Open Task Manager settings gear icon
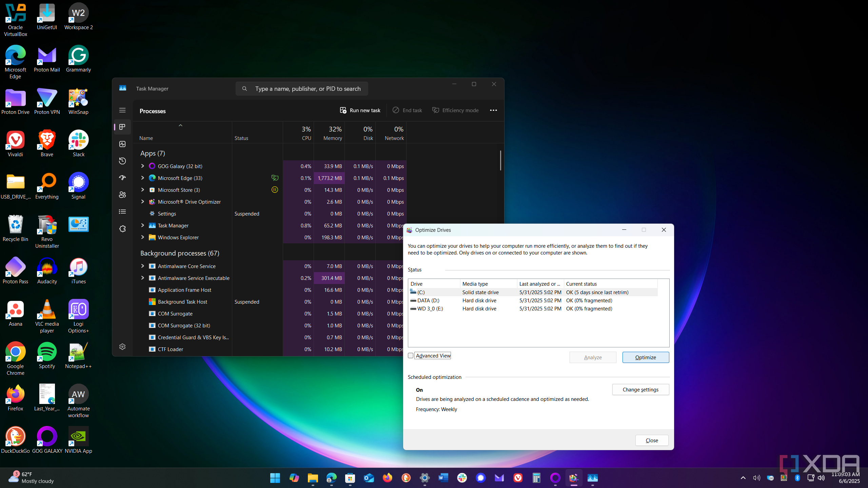The height and width of the screenshot is (488, 868). tap(122, 347)
